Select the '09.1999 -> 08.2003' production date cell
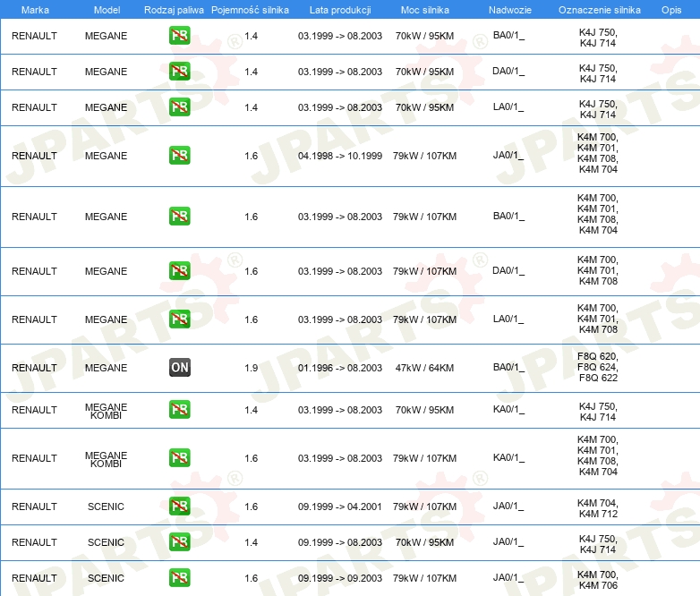 340,542
